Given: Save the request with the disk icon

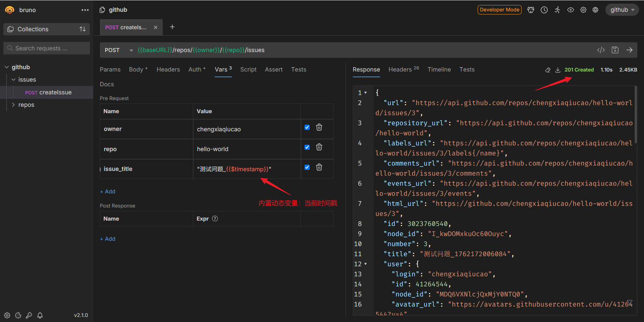Looking at the screenshot, I should point(615,50).
